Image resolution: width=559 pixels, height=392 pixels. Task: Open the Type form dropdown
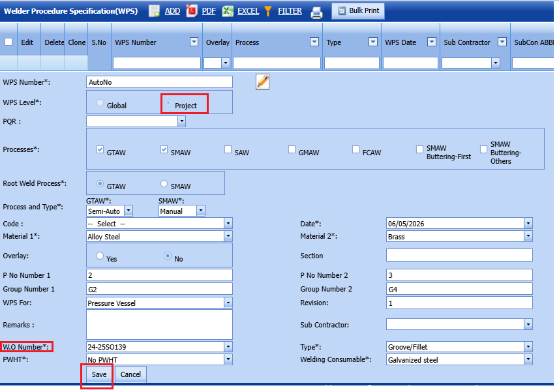click(528, 346)
